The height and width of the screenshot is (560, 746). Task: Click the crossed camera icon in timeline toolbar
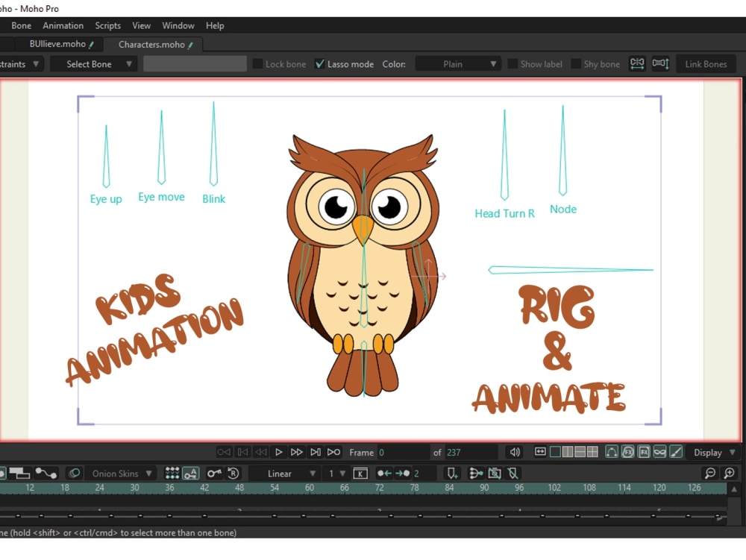click(495, 474)
